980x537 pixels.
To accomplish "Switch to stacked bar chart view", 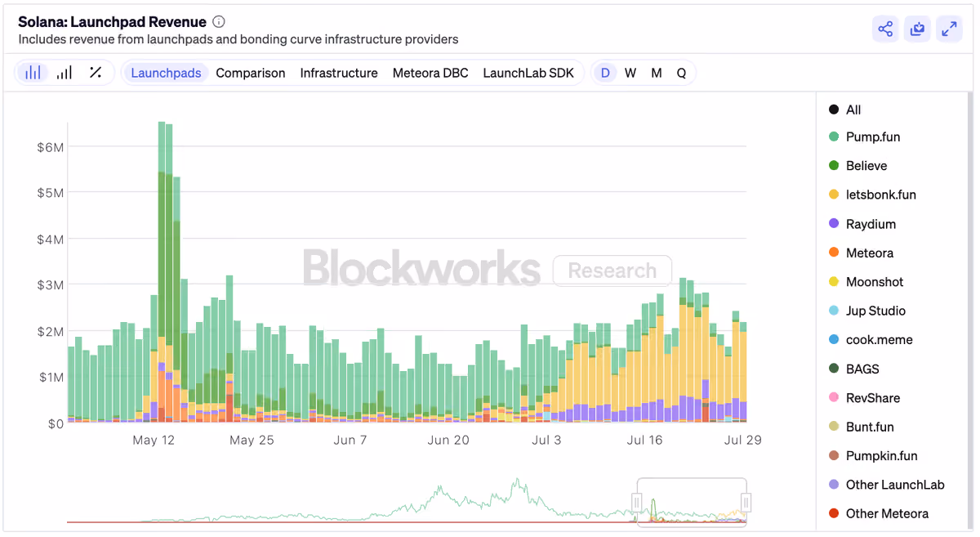I will click(33, 73).
